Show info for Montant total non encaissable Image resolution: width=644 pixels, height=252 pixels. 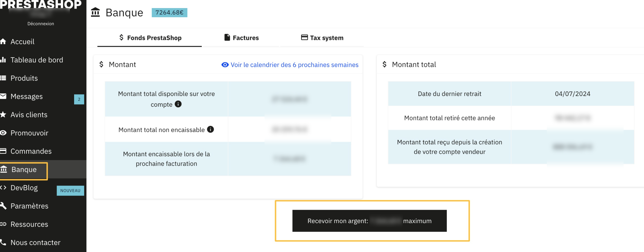coord(210,129)
